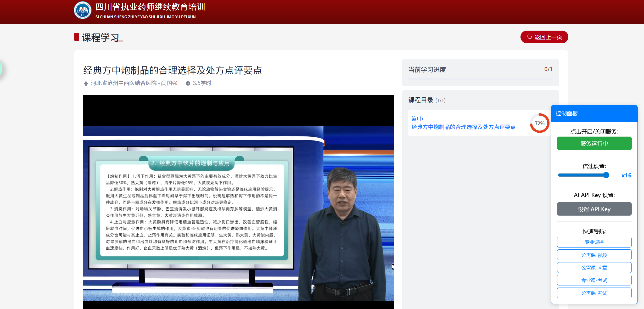Image resolution: width=644 pixels, height=309 pixels.
Task: Click the return arrow icon in 返回上一页
Action: coord(529,37)
